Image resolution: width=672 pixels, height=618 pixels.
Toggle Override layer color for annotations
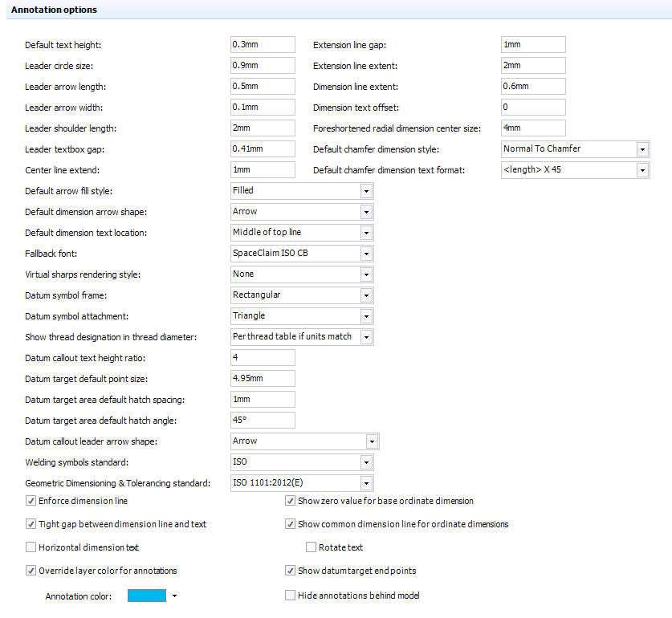click(31, 571)
